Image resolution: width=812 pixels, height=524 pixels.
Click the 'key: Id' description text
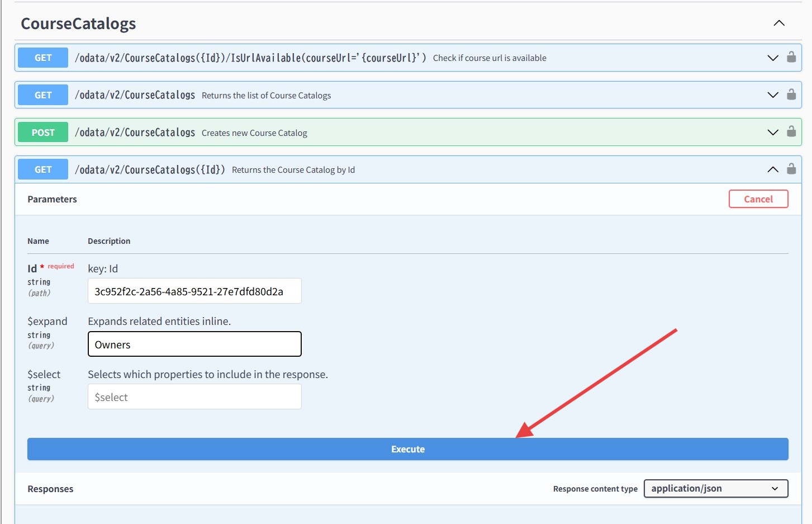pyautogui.click(x=103, y=268)
